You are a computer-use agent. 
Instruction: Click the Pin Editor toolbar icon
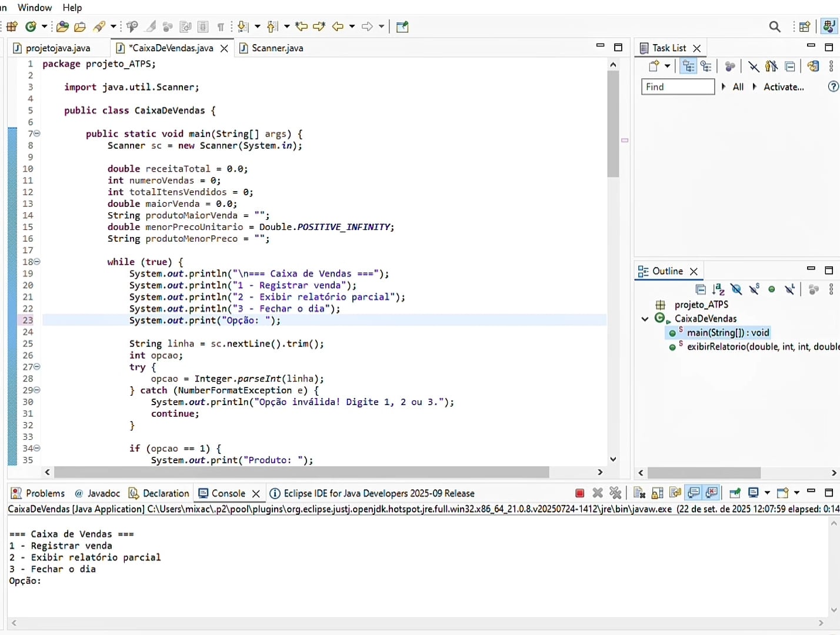click(402, 26)
